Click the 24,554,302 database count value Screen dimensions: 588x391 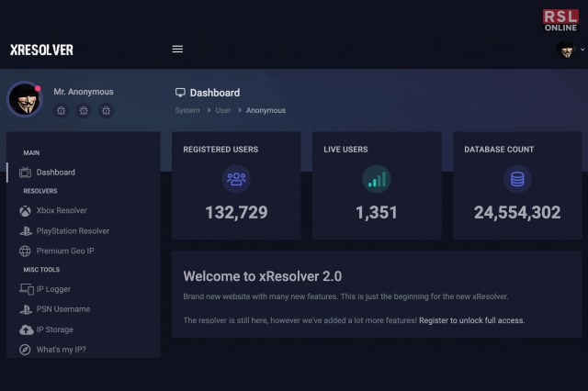point(517,212)
